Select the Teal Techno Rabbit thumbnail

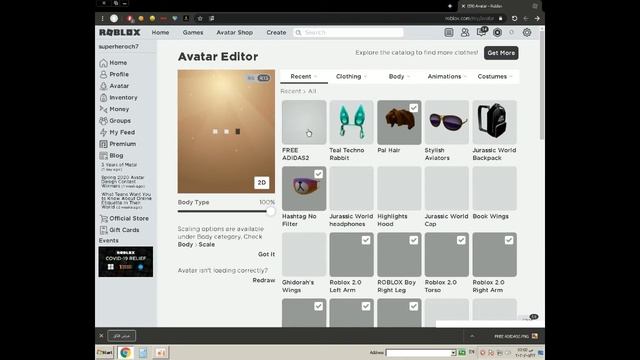click(351, 122)
